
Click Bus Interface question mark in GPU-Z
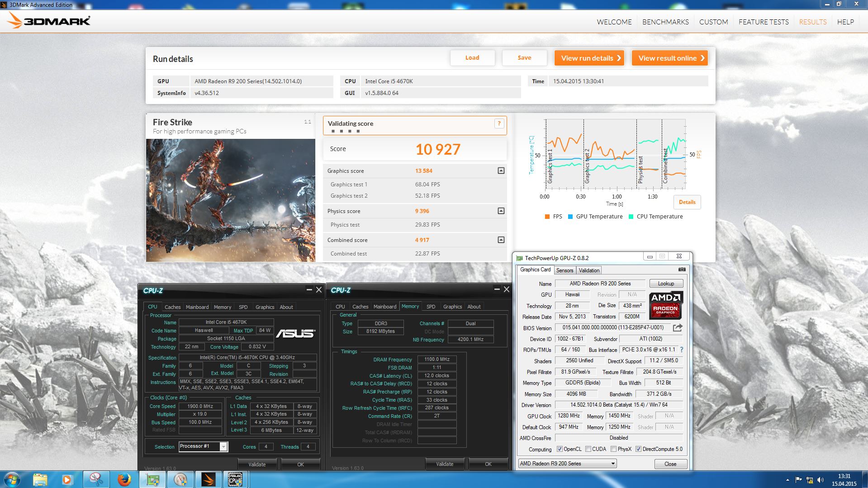(681, 350)
